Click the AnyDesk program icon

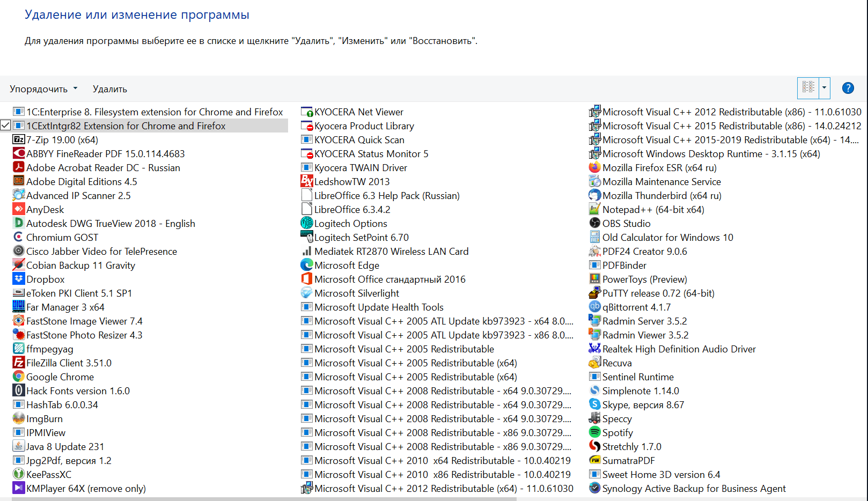click(x=19, y=209)
